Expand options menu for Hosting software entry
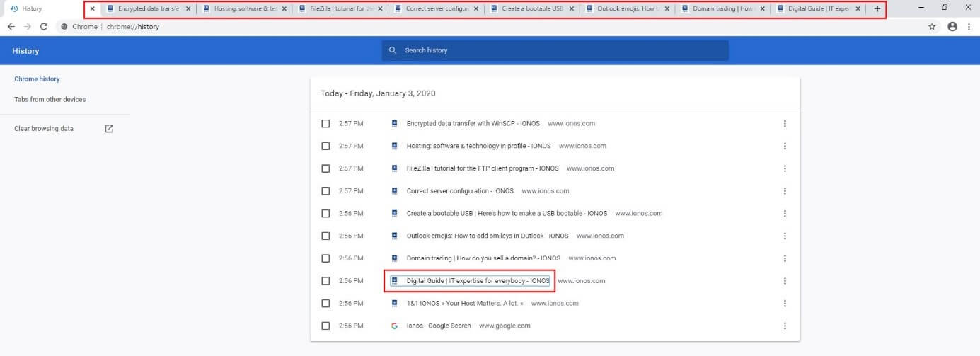Viewport: 980px width, 356px height. click(x=785, y=147)
